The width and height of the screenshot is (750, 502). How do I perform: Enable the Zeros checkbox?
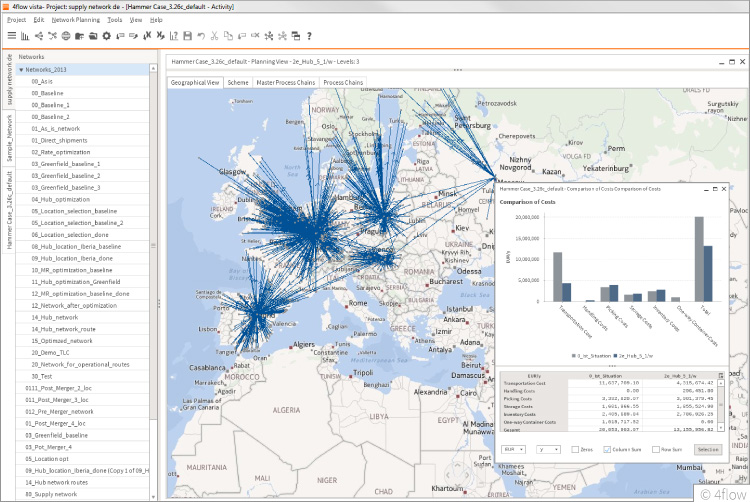[x=575, y=450]
